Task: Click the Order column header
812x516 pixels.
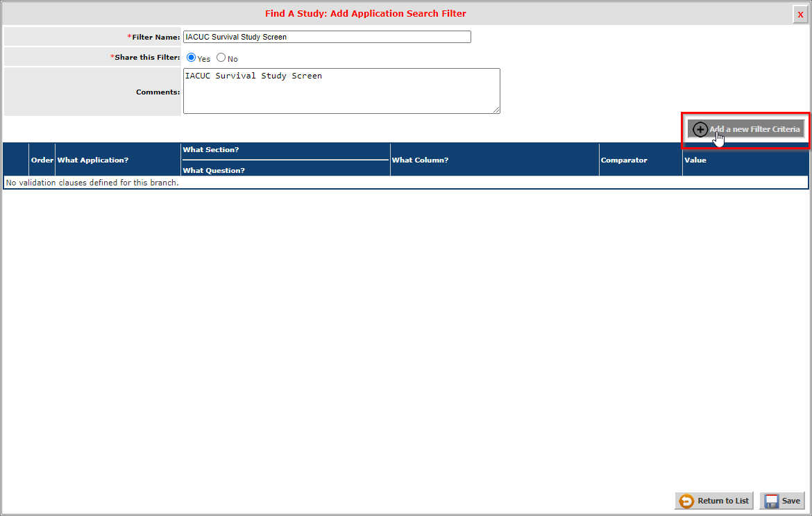Action: coord(42,160)
